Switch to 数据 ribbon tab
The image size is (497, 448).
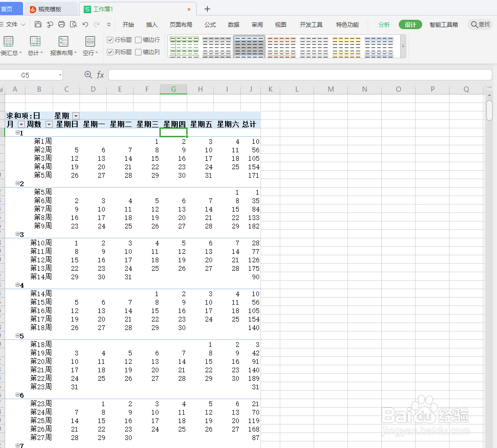[234, 25]
